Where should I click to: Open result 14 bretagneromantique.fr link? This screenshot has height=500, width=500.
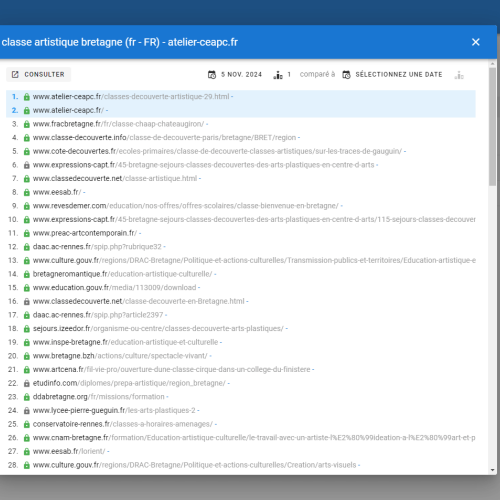(x=122, y=274)
